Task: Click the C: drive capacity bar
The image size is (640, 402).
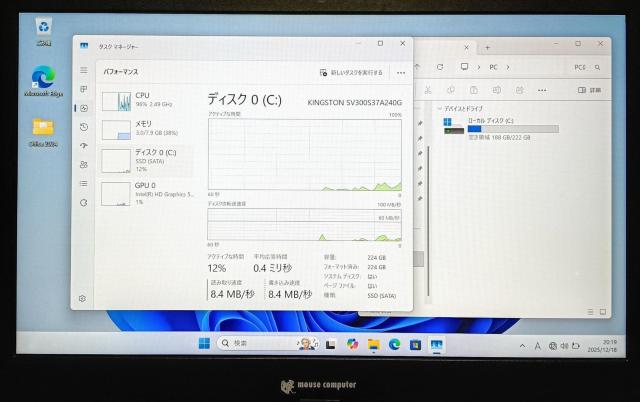Action: (x=513, y=129)
